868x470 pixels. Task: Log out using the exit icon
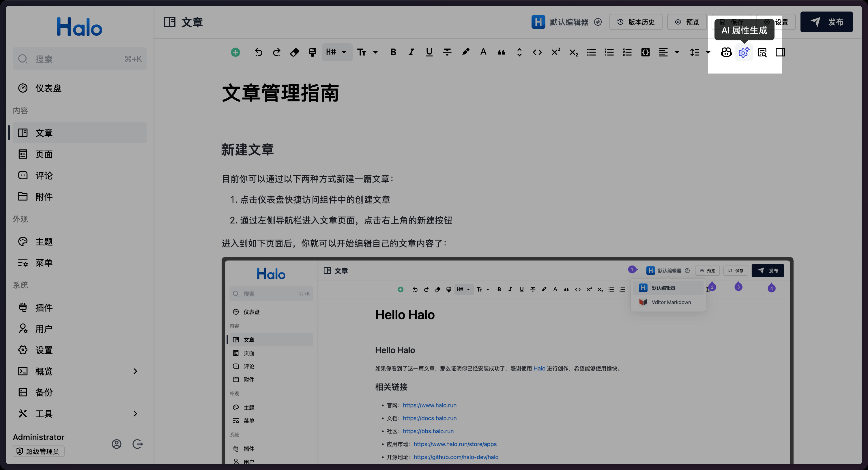137,444
